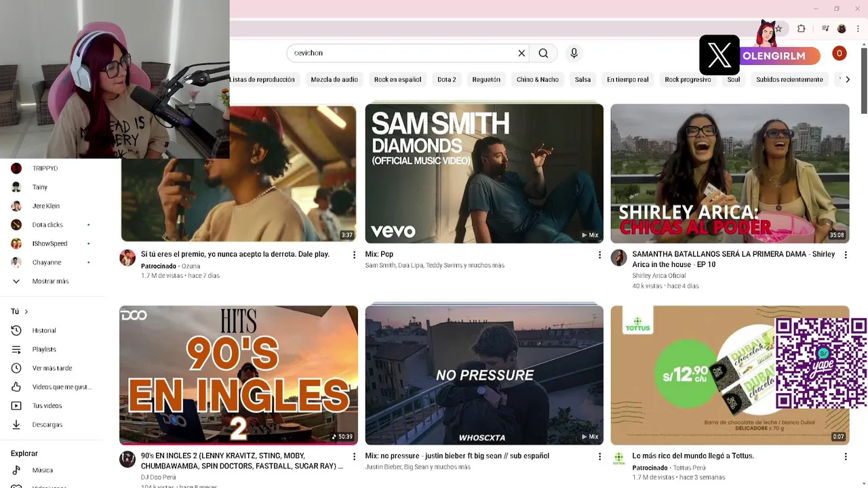Open Historial icon in sidebar
Image resolution: width=868 pixels, height=488 pixels.
pos(16,330)
